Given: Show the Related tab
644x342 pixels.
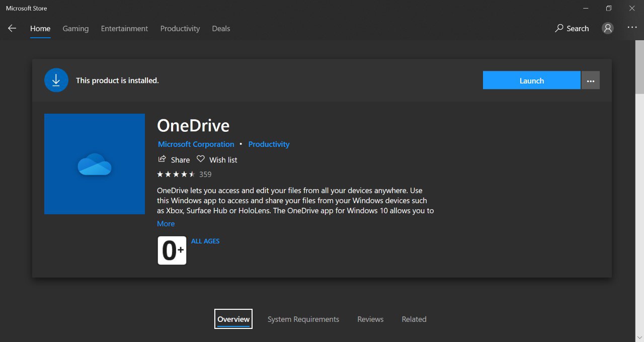Looking at the screenshot, I should (x=414, y=319).
